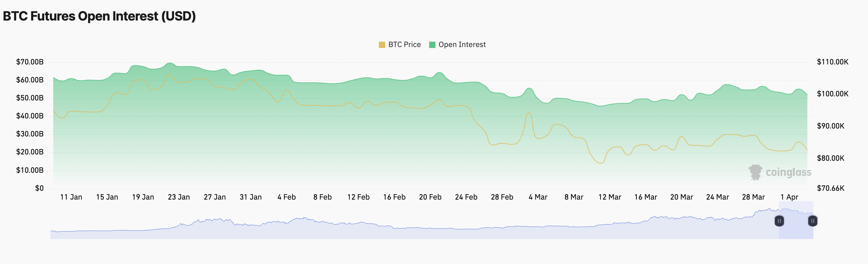Click the 1 Apr date axis label
This screenshot has height=264, width=868.
tap(789, 197)
